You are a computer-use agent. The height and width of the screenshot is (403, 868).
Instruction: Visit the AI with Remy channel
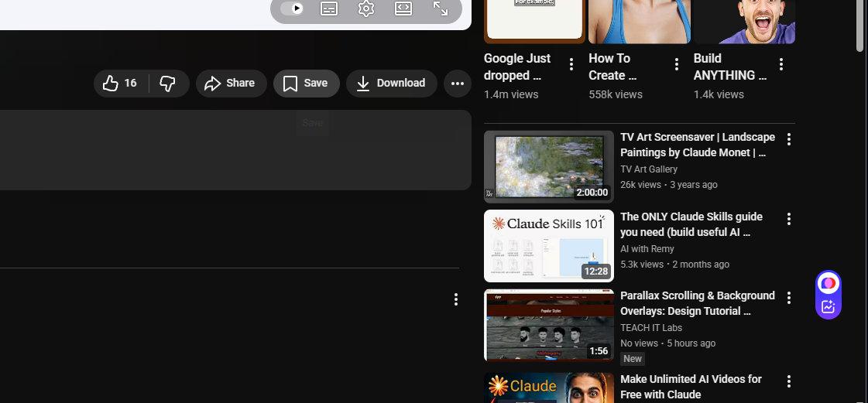point(647,249)
